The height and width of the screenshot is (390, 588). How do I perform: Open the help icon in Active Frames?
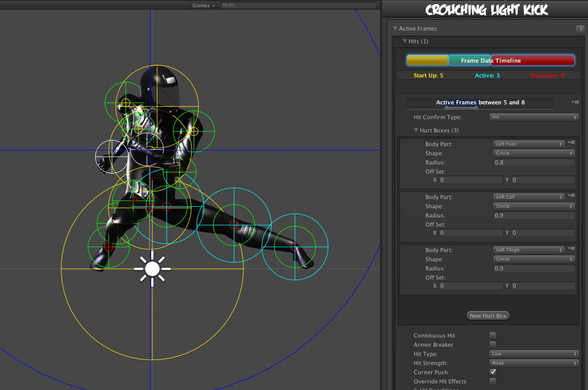(x=580, y=29)
